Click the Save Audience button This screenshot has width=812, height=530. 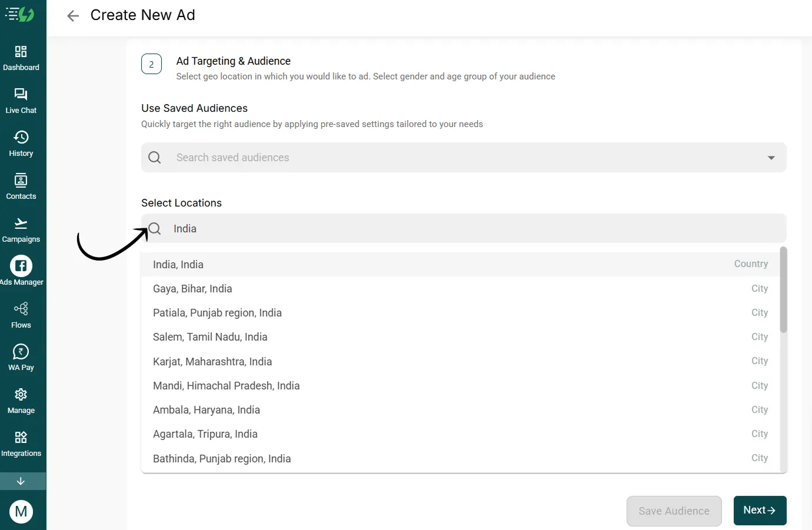coord(674,511)
